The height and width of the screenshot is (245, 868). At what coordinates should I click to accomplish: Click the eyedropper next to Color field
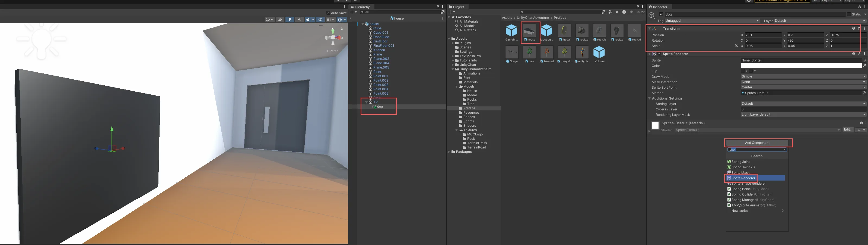click(x=864, y=66)
